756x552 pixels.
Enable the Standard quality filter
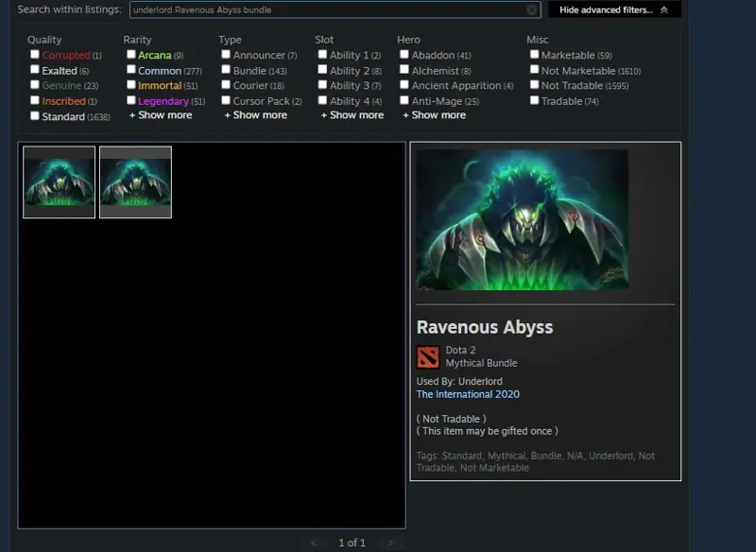tap(35, 115)
